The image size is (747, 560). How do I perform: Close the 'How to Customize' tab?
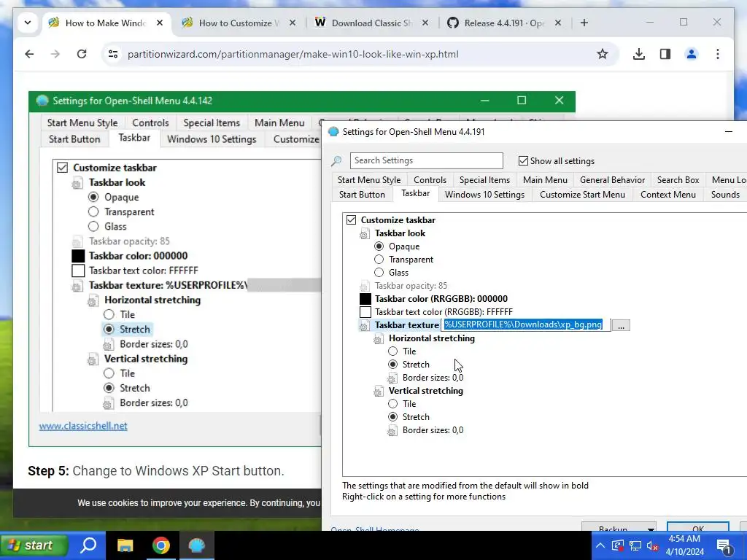pos(293,23)
